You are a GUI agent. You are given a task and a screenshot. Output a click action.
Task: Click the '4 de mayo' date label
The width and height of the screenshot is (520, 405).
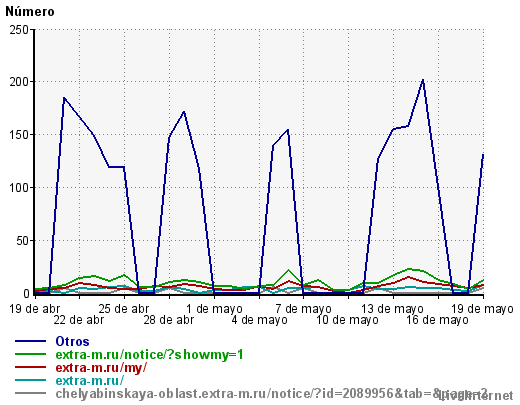pos(259,320)
